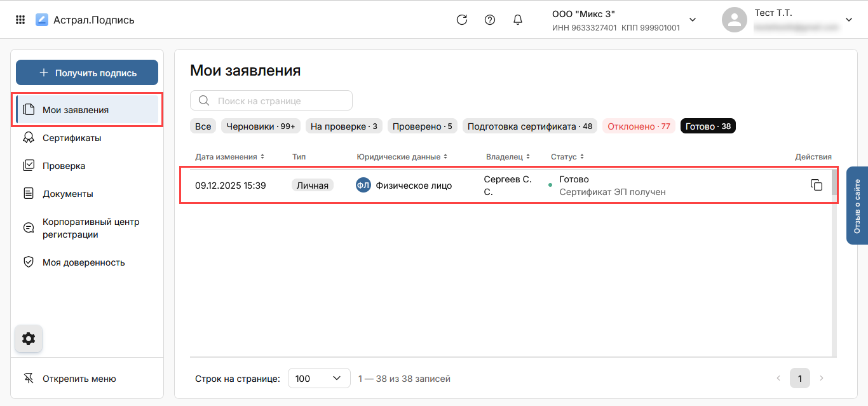
Task: Click the Астрал.Подпись logo icon
Action: point(42,20)
